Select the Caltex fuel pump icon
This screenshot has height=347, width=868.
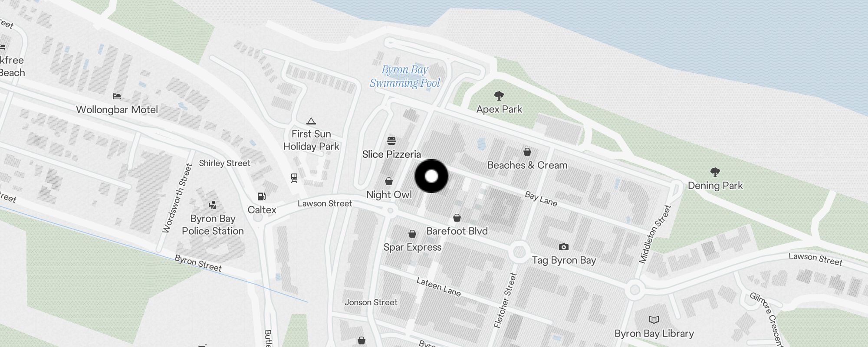point(262,196)
